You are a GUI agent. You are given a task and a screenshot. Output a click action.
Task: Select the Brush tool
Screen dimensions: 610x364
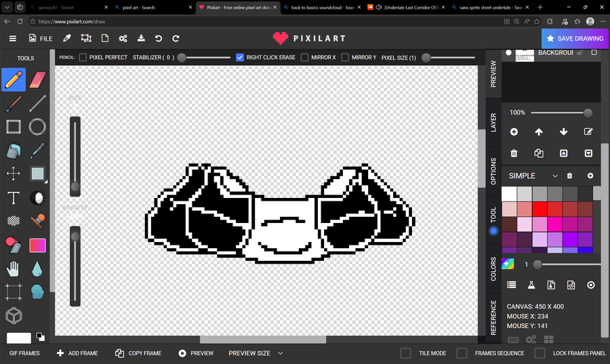(14, 104)
